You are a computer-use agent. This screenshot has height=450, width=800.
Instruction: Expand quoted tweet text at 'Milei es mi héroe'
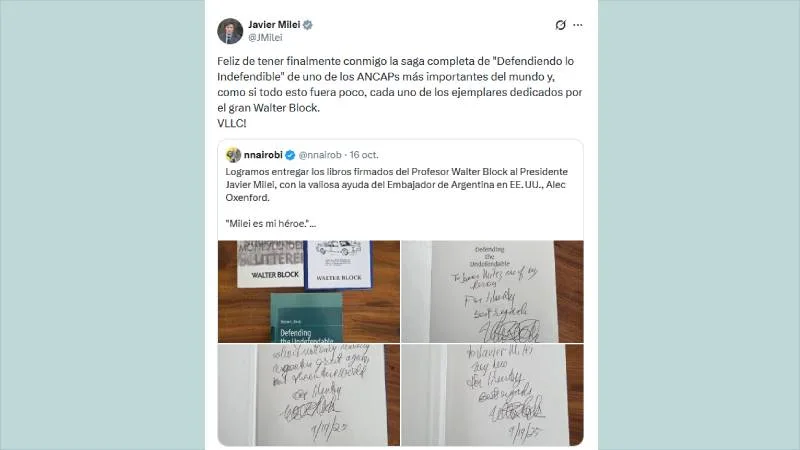270,223
